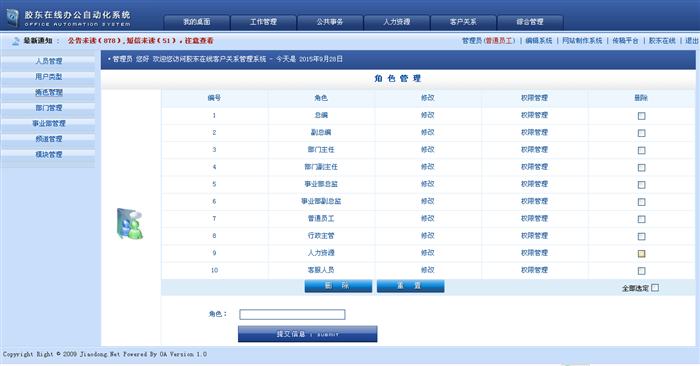This screenshot has height=366, width=700.
Task: Open the 我的桌面 navigation tab
Action: (x=197, y=22)
